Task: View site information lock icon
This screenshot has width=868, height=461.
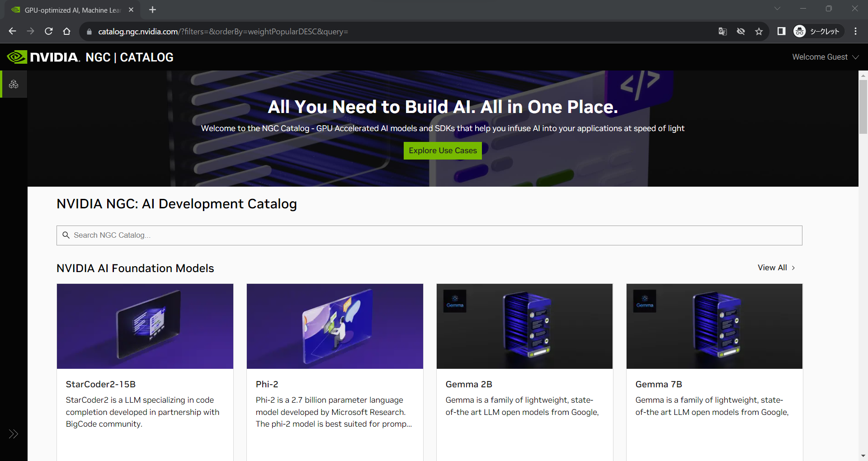Action: pyautogui.click(x=89, y=32)
